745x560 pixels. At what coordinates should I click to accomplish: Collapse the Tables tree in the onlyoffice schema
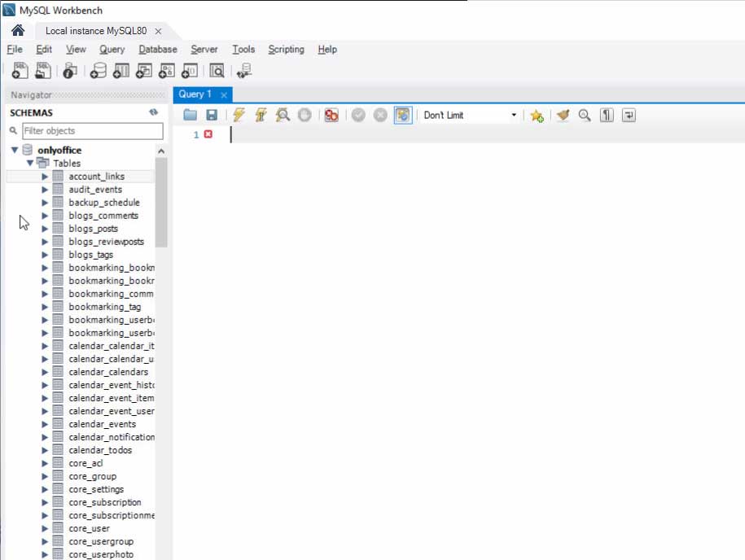click(x=30, y=163)
